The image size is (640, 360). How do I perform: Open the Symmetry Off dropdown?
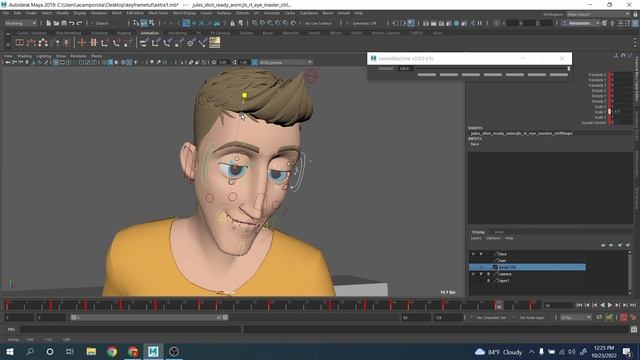point(364,23)
